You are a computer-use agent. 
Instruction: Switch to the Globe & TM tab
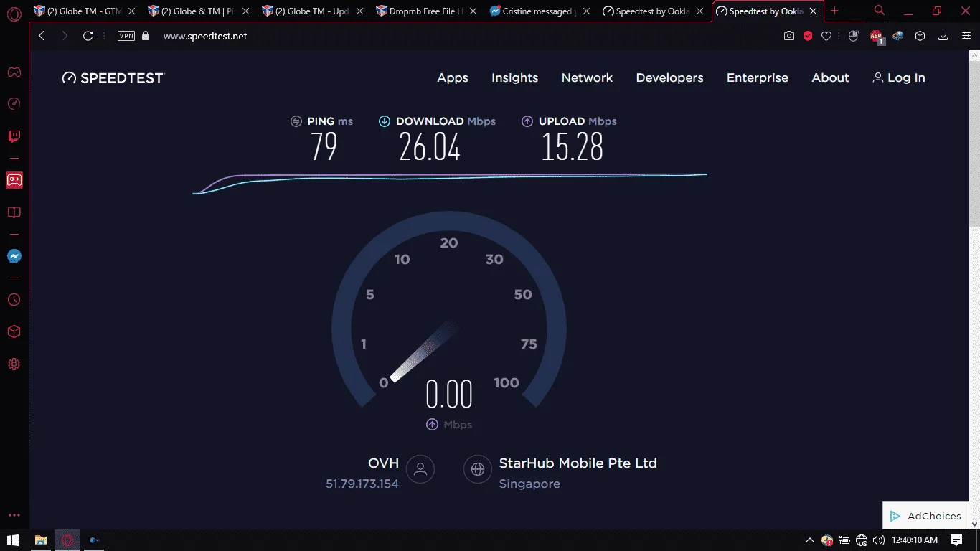point(198,11)
